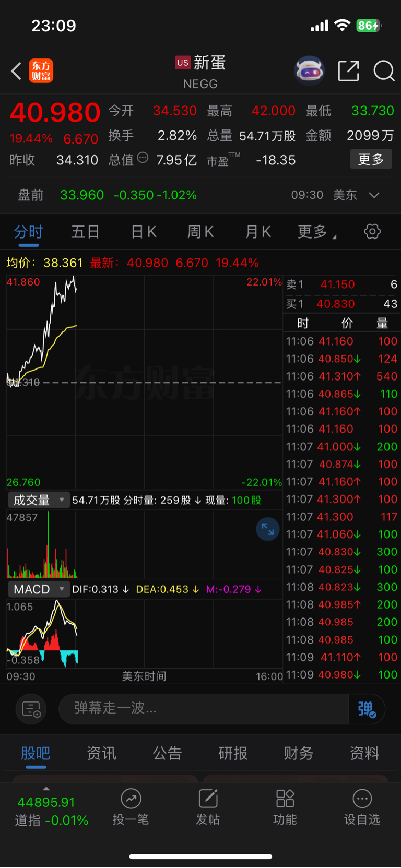Switch to the 周K tab
Image resolution: width=401 pixels, height=868 pixels.
pyautogui.click(x=200, y=232)
